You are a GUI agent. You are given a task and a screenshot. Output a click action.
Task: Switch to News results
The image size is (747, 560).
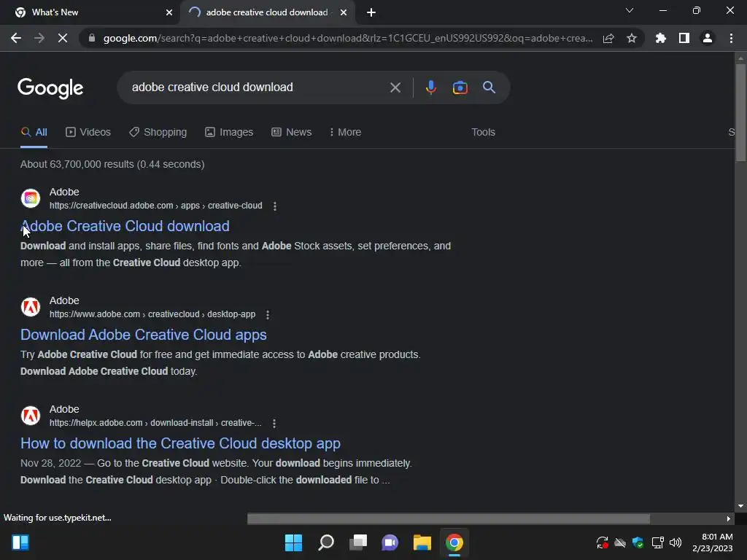(x=292, y=133)
